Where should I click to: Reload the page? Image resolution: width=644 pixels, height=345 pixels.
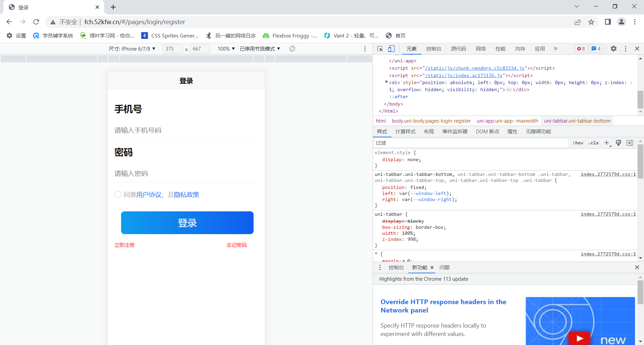point(36,22)
